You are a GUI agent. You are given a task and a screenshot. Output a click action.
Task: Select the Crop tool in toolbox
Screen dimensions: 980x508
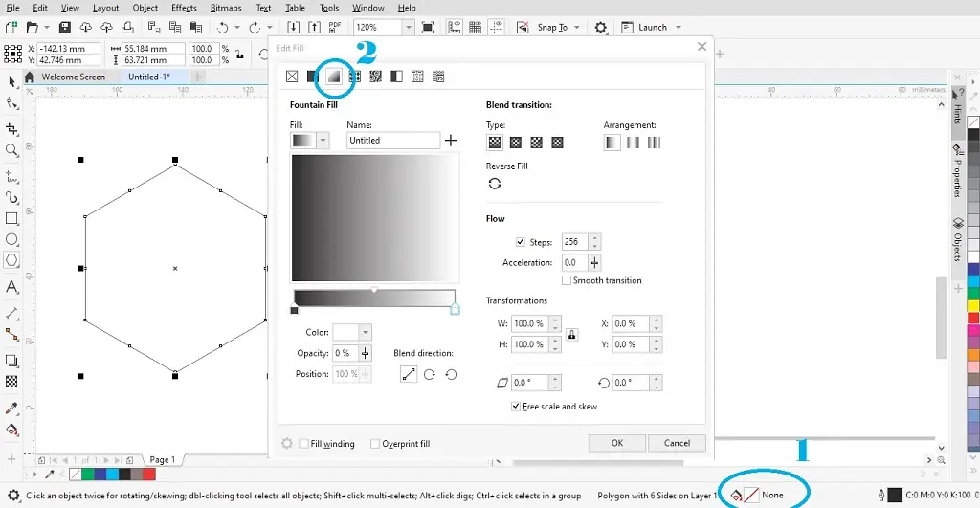pos(11,129)
